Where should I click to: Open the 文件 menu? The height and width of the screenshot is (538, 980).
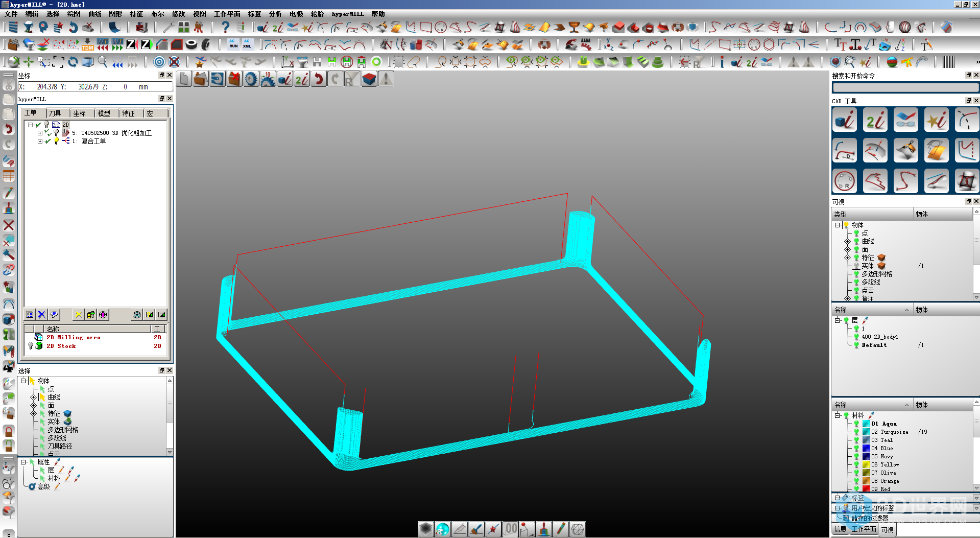click(x=11, y=14)
